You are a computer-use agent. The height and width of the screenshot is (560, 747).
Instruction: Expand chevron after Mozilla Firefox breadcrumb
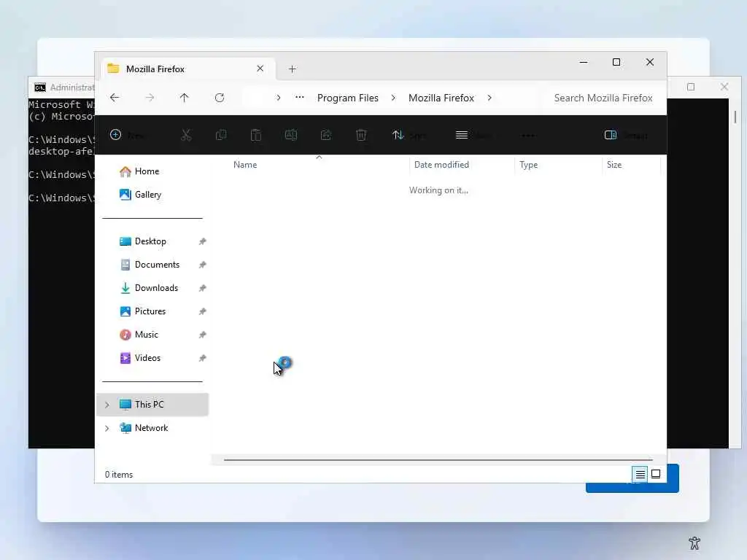[x=489, y=98]
